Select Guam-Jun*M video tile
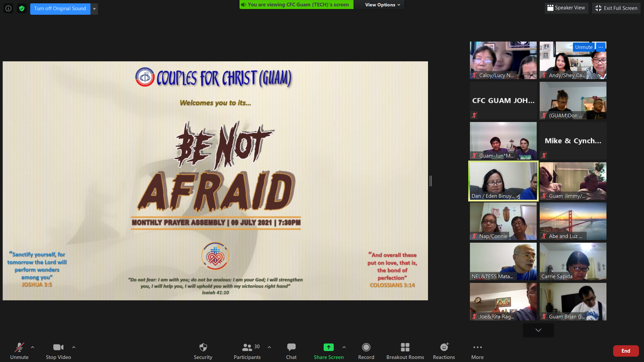Image resolution: width=644 pixels, height=362 pixels. pos(503,141)
